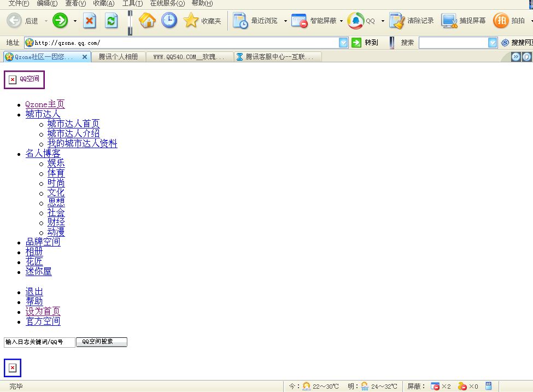Image resolution: width=533 pixels, height=392 pixels.
Task: Stop loading with the red X icon
Action: (x=90, y=20)
